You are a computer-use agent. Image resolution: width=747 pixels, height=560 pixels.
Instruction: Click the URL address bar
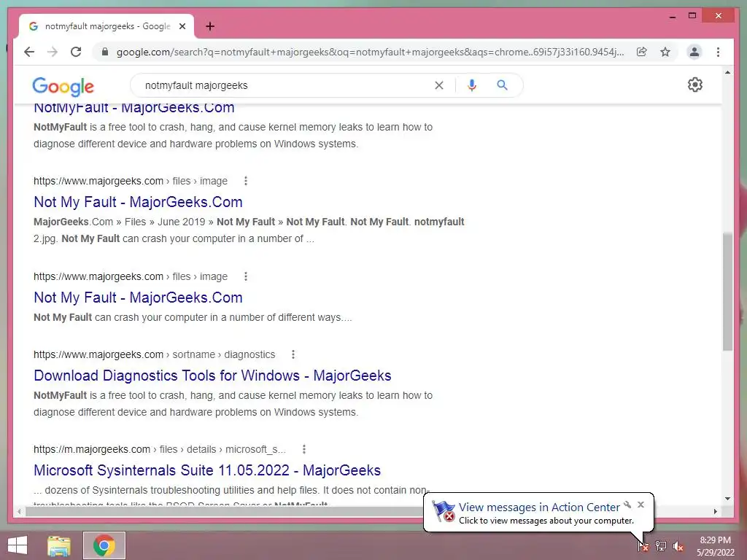pyautogui.click(x=370, y=52)
